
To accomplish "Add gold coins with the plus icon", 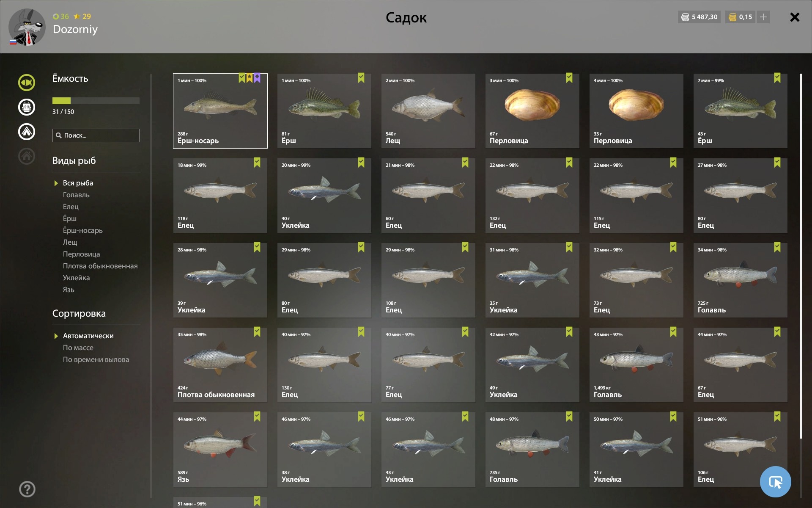I will tap(763, 17).
